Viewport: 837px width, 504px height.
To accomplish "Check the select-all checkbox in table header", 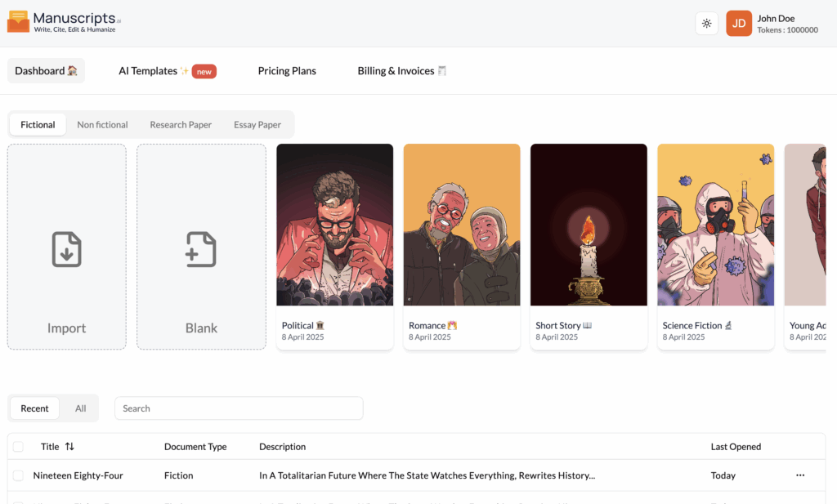I will click(x=18, y=446).
